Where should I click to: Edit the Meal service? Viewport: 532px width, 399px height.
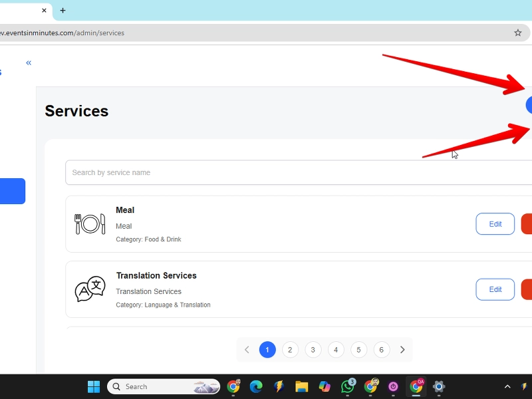tap(495, 224)
